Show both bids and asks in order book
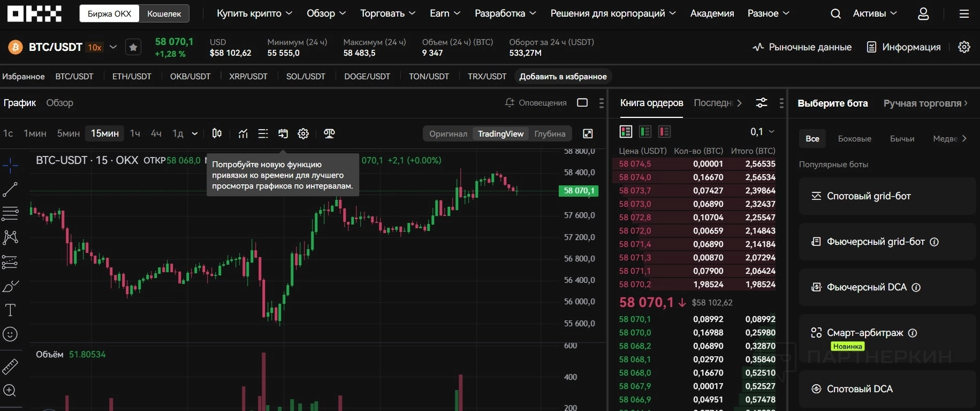980x411 pixels. point(626,131)
